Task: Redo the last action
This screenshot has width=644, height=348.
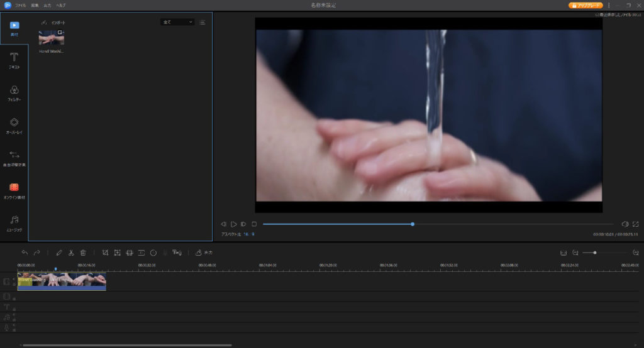Action: [x=36, y=253]
